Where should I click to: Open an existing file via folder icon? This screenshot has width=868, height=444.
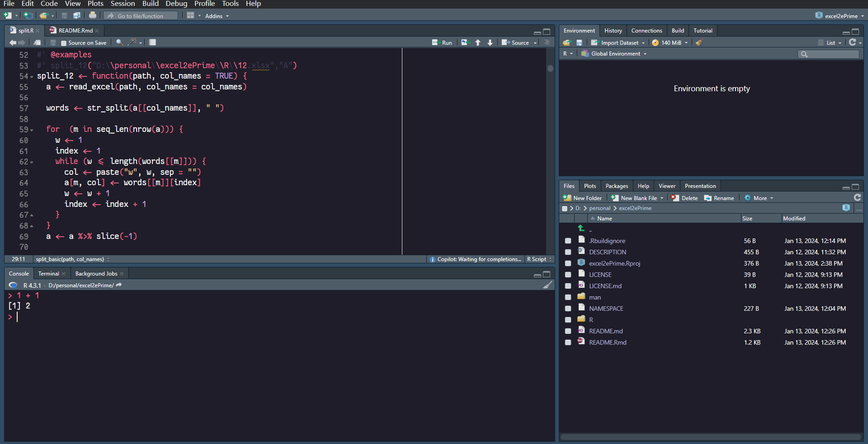[43, 15]
